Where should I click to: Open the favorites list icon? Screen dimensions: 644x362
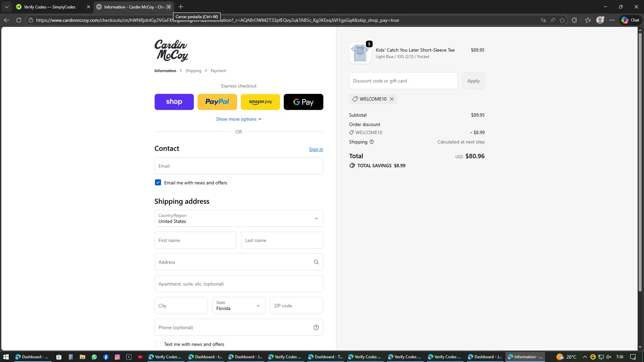click(588, 20)
